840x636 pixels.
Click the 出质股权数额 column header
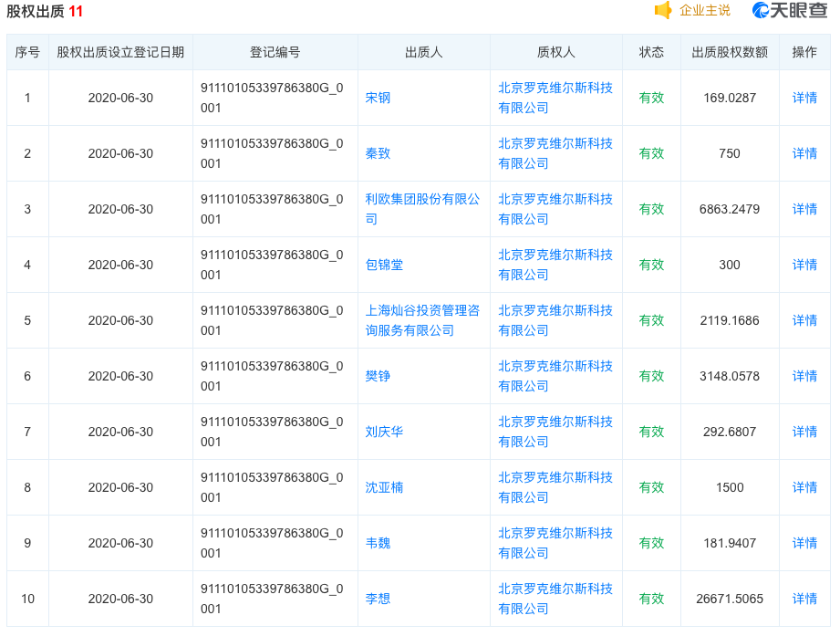pyautogui.click(x=730, y=52)
